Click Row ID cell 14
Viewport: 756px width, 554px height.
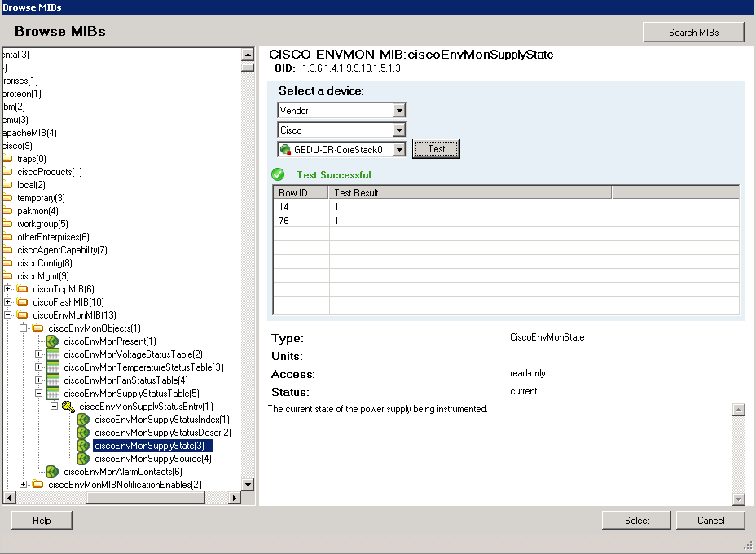click(x=301, y=206)
